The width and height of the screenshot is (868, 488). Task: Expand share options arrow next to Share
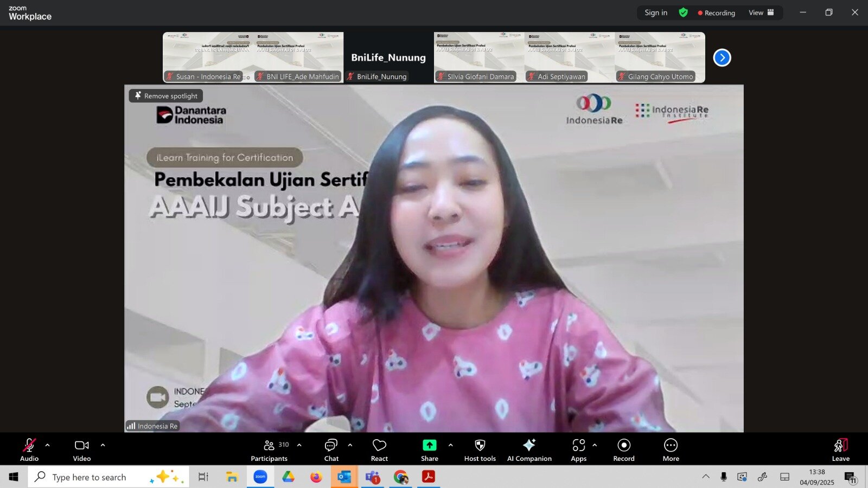pyautogui.click(x=450, y=445)
